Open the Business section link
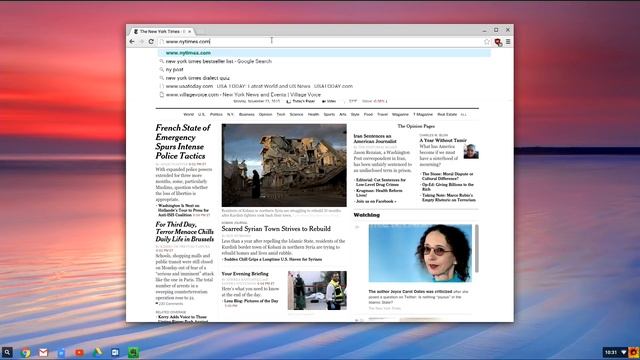 pyautogui.click(x=247, y=115)
